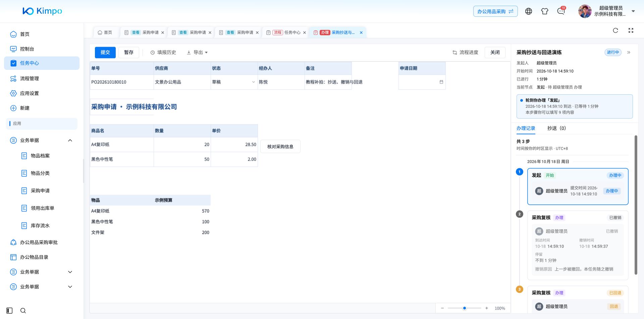Open 首页 in the sidebar
644x319 pixels.
click(x=42, y=34)
